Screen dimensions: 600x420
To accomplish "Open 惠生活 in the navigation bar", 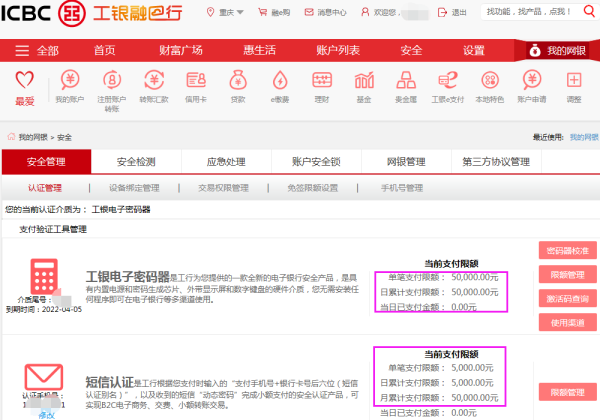I will [259, 50].
